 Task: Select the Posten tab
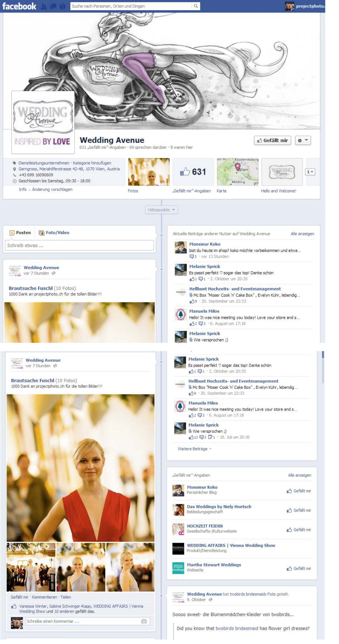pyautogui.click(x=20, y=233)
